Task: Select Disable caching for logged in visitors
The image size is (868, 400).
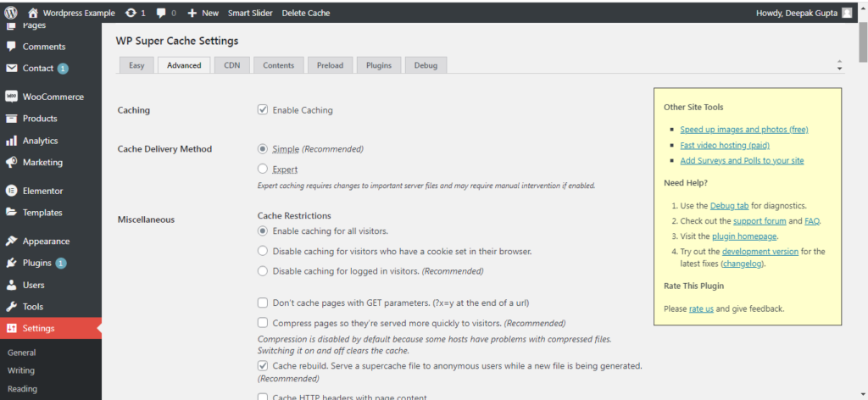Action: [x=263, y=271]
